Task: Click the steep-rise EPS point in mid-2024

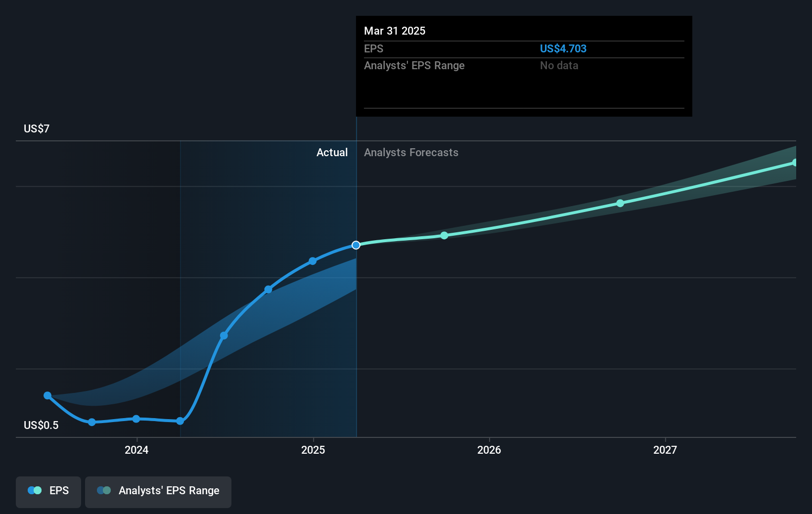Action: pos(224,336)
